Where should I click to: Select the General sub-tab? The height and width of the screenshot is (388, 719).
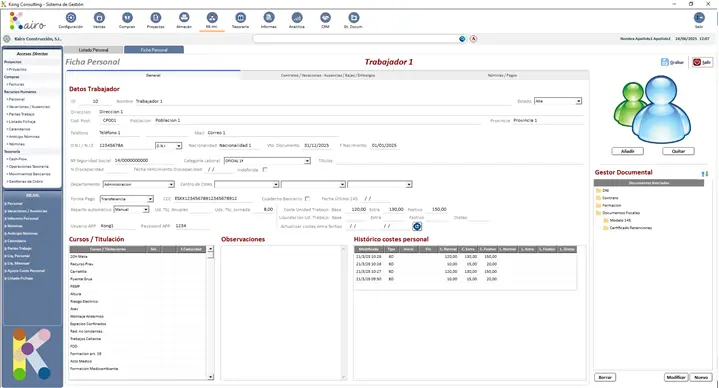pyautogui.click(x=153, y=75)
